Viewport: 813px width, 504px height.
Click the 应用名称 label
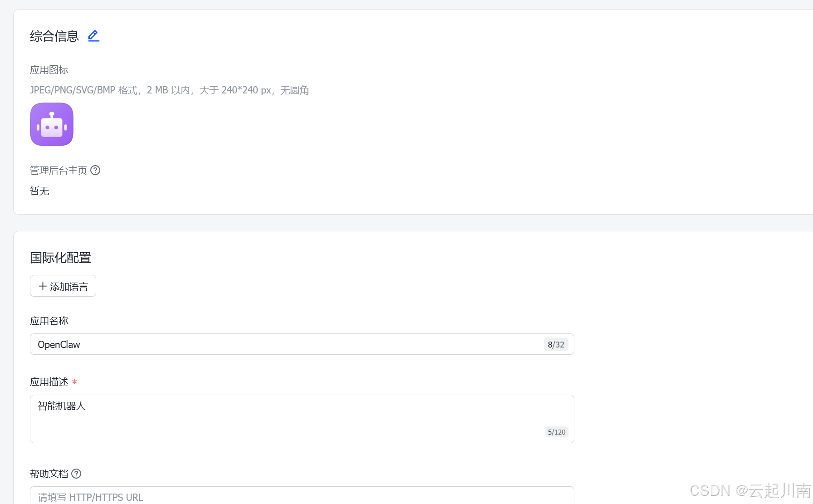tap(49, 321)
